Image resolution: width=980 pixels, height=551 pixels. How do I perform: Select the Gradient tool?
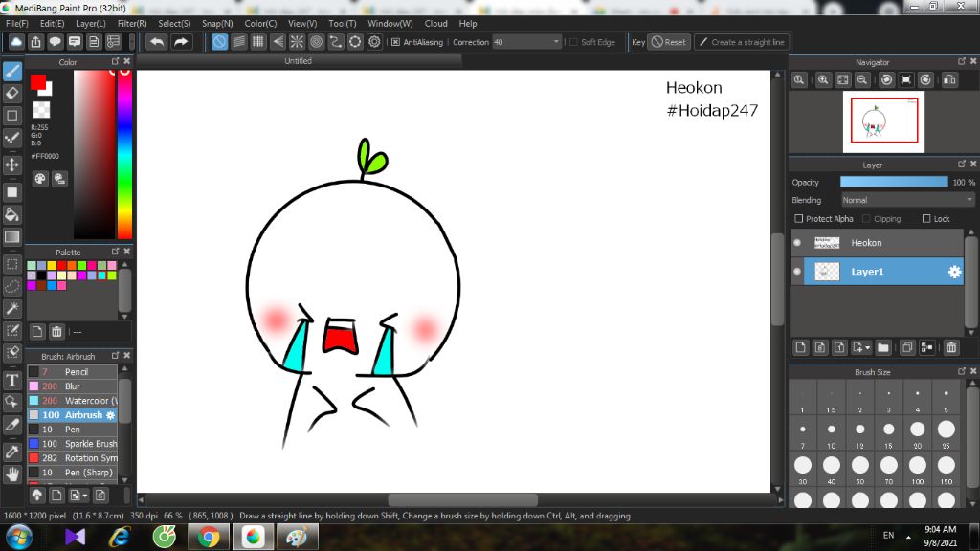click(x=11, y=237)
